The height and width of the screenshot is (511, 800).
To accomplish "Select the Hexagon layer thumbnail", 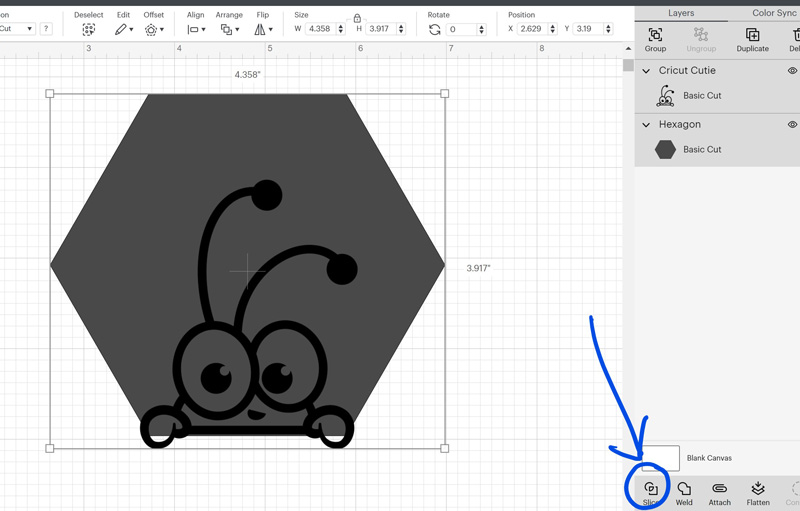I will click(665, 149).
